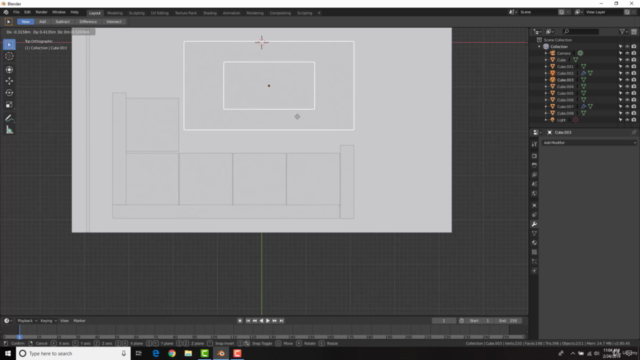Click the new collection icon in outliner header

coord(633,32)
